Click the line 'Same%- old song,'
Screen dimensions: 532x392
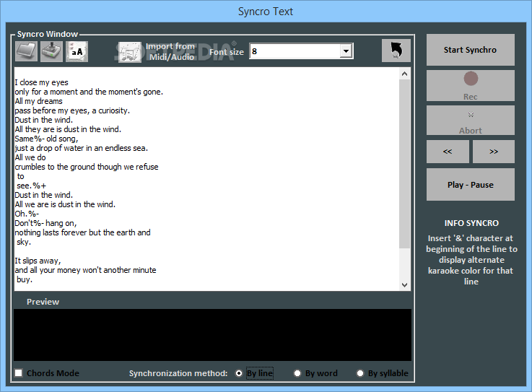[46, 139]
